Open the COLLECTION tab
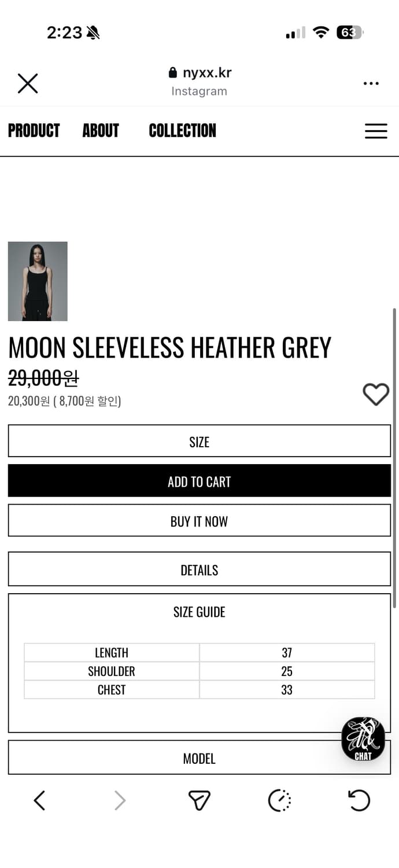 182,131
